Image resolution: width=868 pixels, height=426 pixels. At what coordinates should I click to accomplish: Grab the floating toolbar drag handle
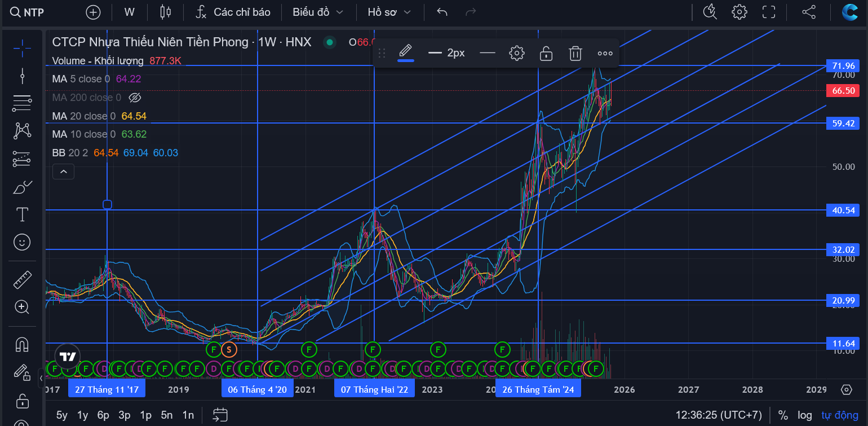[x=382, y=53]
